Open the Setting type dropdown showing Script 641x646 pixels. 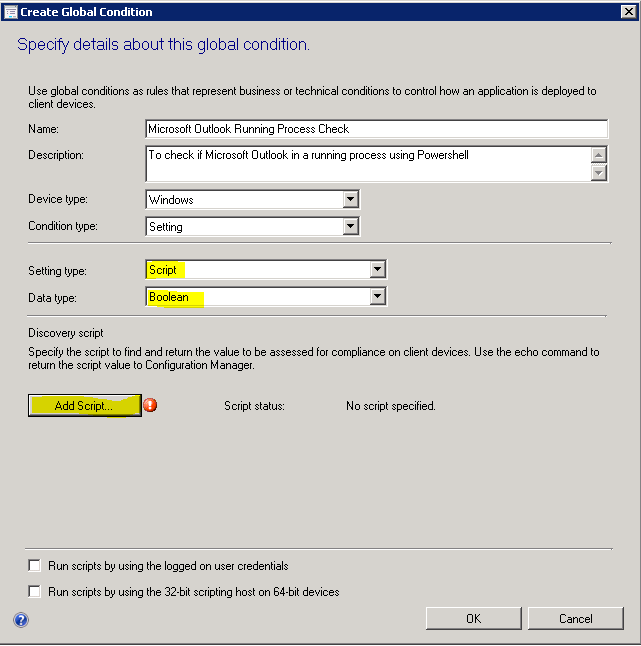point(377,269)
